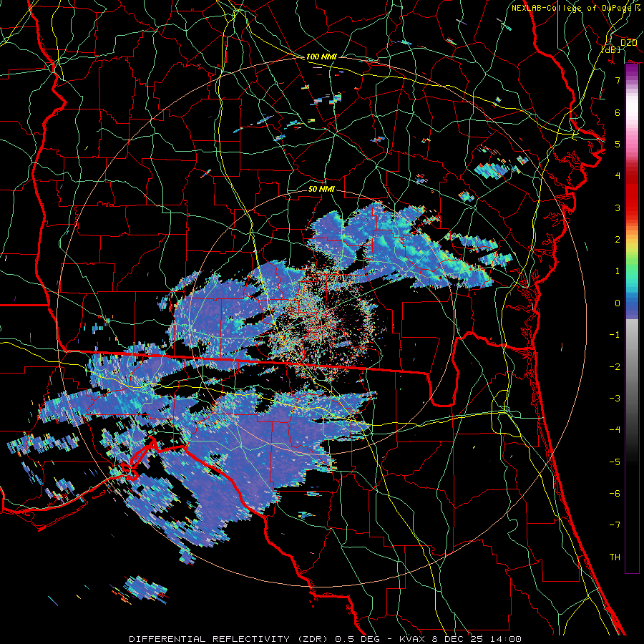Click the -4 dB tick label on scale
The height and width of the screenshot is (644, 644).
(x=615, y=430)
